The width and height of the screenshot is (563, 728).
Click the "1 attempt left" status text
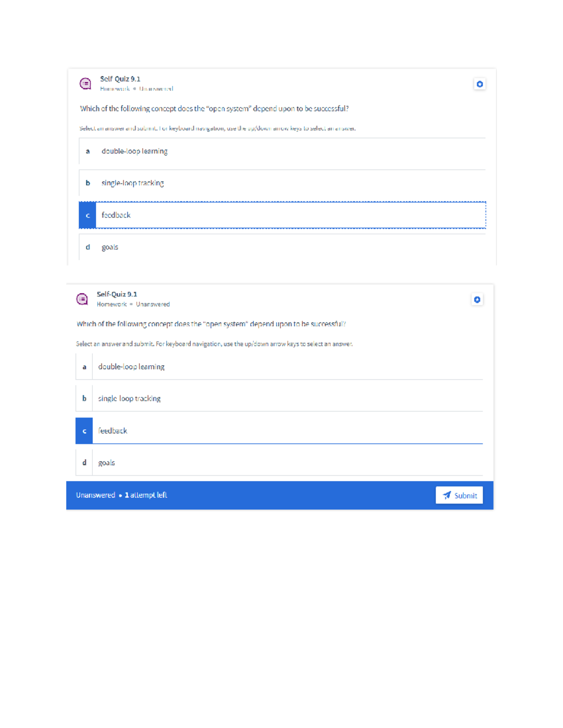pos(146,495)
